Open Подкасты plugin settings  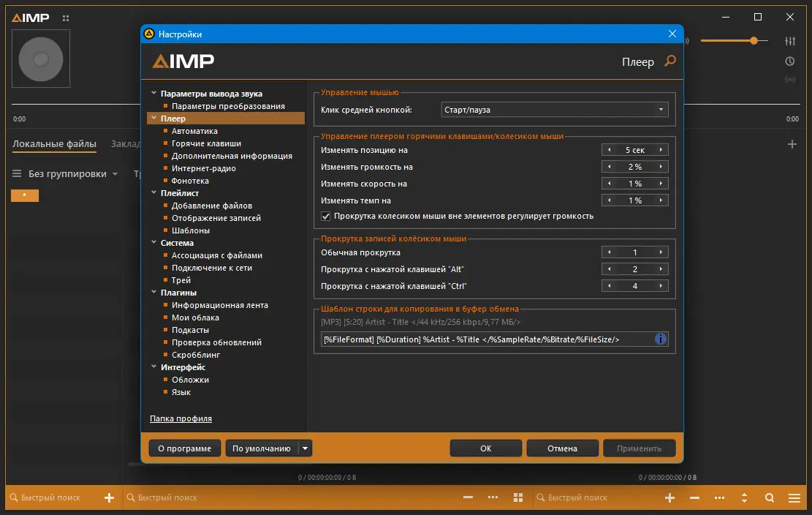click(x=190, y=330)
